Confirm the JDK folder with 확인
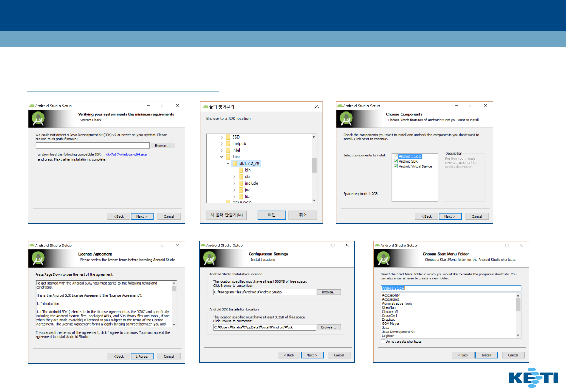566x392 pixels. pyautogui.click(x=272, y=215)
